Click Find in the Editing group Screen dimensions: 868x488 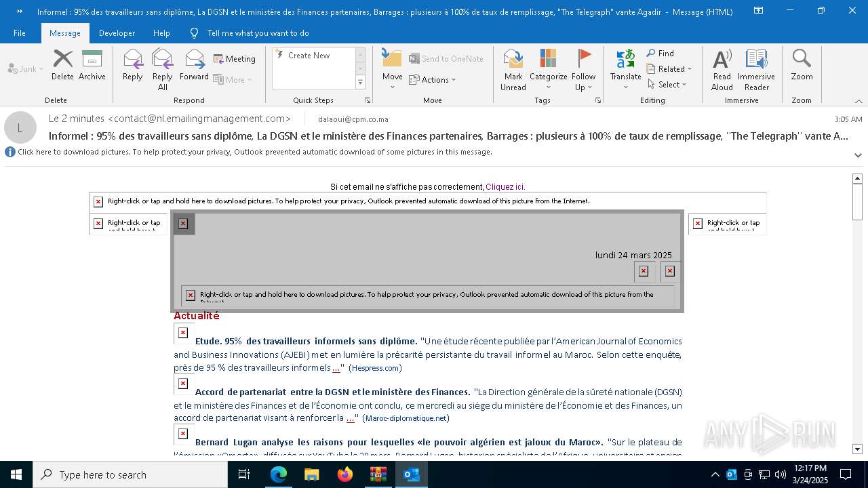tap(660, 54)
